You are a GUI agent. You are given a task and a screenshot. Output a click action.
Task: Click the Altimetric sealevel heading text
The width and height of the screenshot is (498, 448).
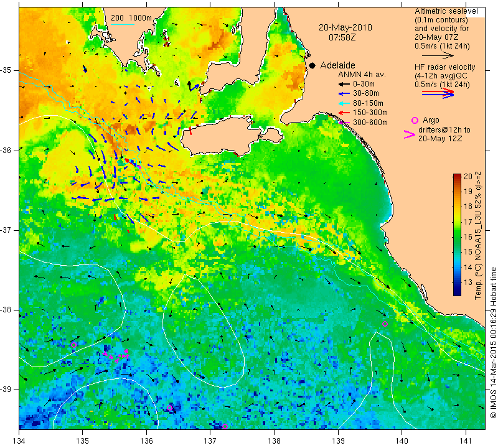tap(446, 11)
